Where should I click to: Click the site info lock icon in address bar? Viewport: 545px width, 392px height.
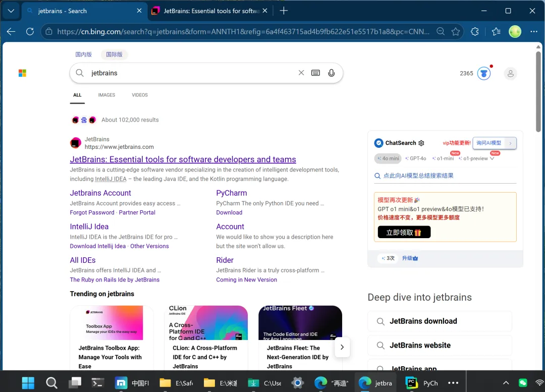coord(49,32)
